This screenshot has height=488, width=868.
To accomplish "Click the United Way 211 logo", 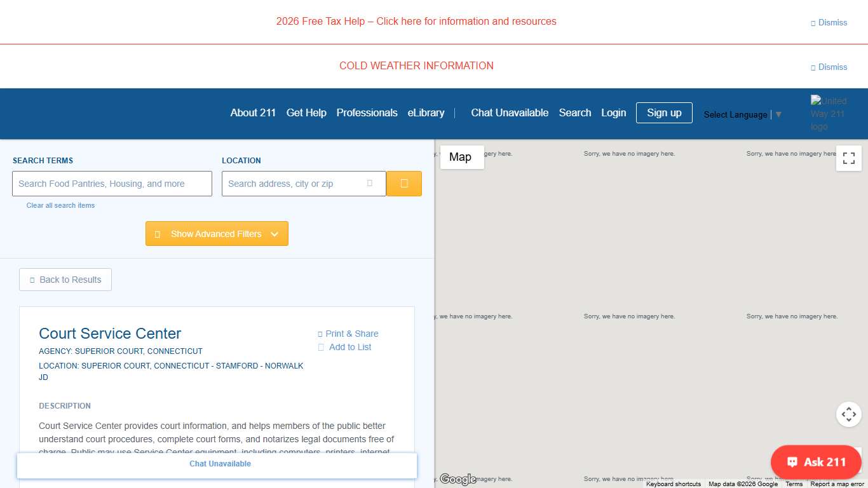I will (829, 113).
